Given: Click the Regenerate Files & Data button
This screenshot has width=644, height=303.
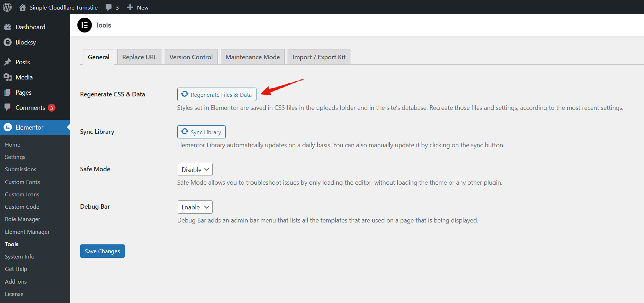Looking at the screenshot, I should coord(217,94).
